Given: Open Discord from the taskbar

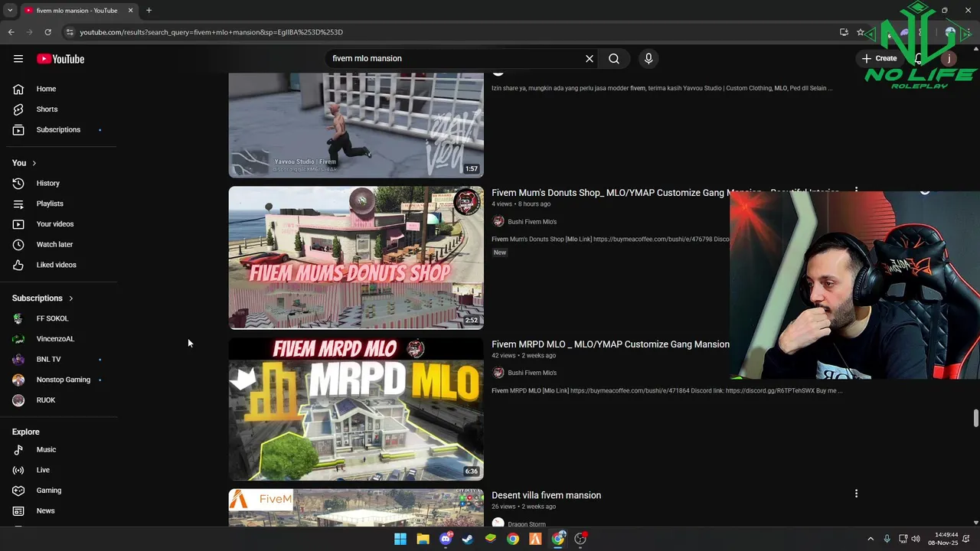Looking at the screenshot, I should coord(446,539).
